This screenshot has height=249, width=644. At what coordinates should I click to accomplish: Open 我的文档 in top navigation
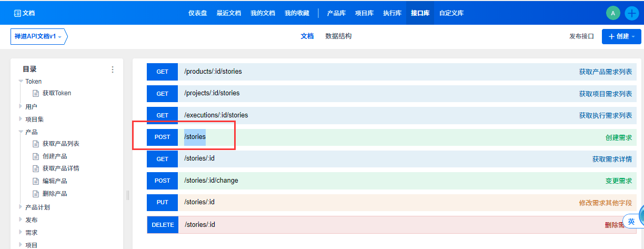tap(263, 13)
